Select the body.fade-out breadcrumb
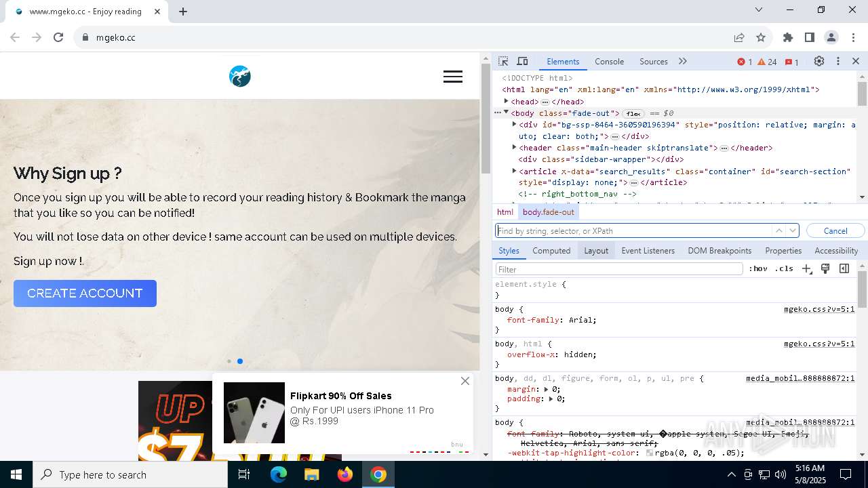Image resolution: width=868 pixels, height=488 pixels. click(549, 212)
